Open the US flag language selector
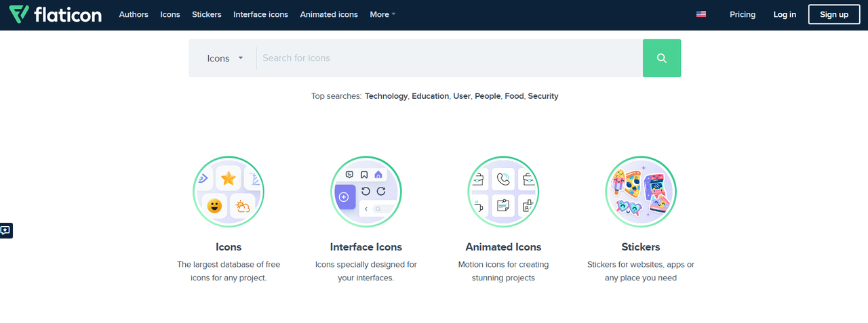The width and height of the screenshot is (868, 323). [x=701, y=14]
